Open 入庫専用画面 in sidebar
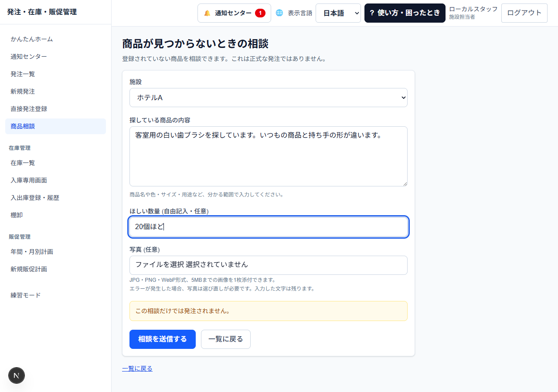The height and width of the screenshot is (392, 558). click(55, 180)
